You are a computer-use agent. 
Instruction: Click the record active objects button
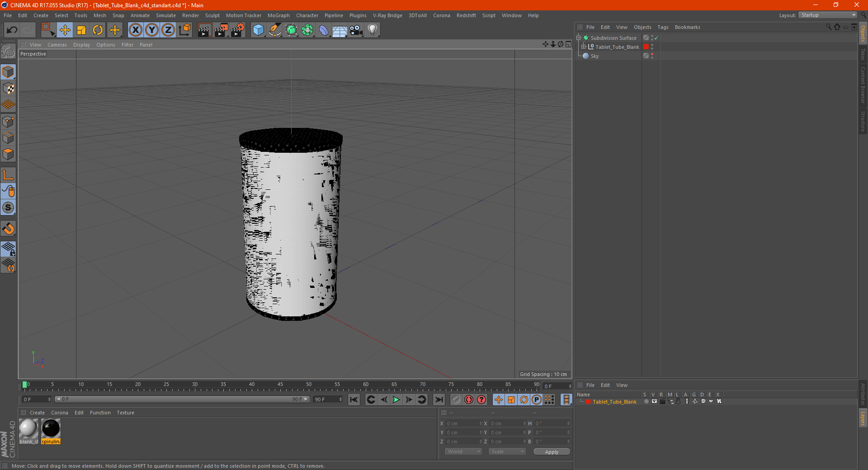coord(456,399)
